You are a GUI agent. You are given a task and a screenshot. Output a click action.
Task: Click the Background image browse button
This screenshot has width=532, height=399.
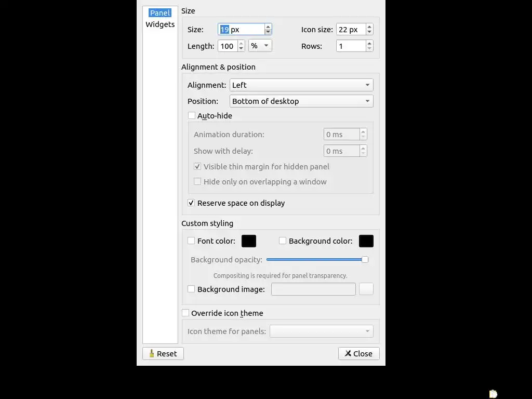pyautogui.click(x=366, y=289)
